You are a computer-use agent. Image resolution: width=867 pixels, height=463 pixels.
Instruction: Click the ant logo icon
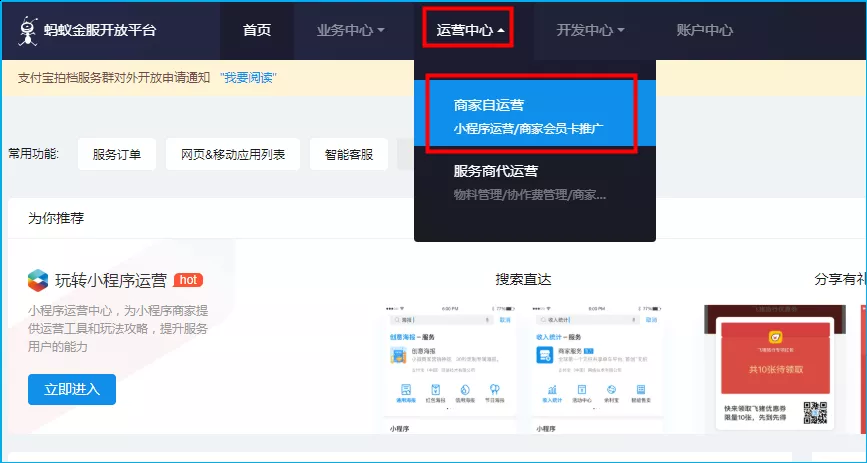[x=27, y=31]
